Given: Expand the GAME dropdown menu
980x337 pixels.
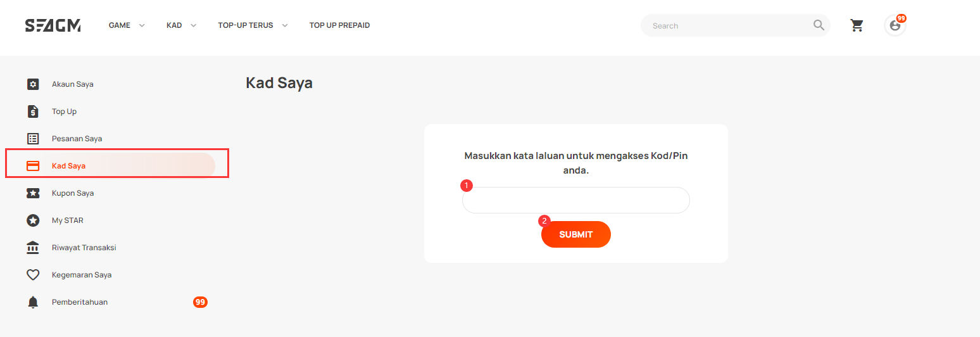Looking at the screenshot, I should (127, 25).
